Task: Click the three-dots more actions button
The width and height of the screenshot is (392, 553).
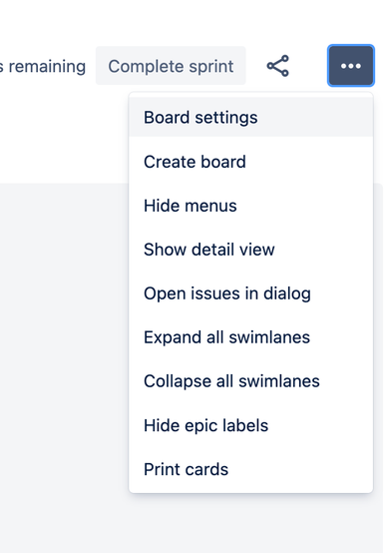Action: point(351,66)
